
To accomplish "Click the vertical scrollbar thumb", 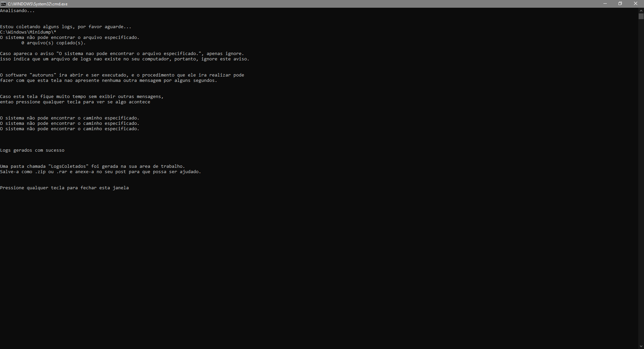I will click(x=641, y=16).
